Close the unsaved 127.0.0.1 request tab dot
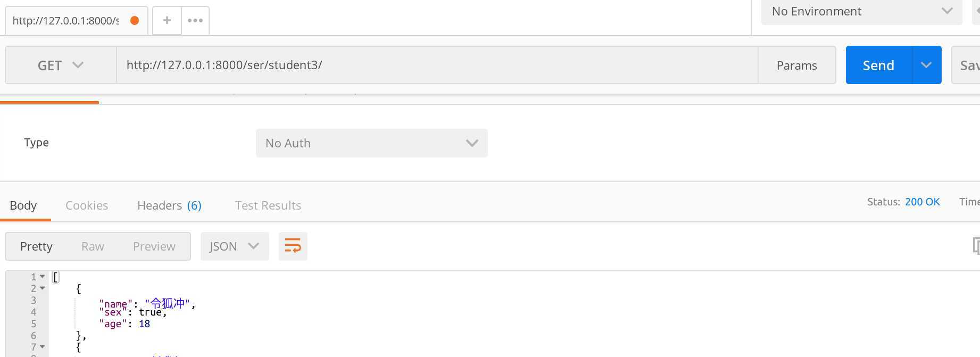This screenshot has height=357, width=980. click(135, 20)
